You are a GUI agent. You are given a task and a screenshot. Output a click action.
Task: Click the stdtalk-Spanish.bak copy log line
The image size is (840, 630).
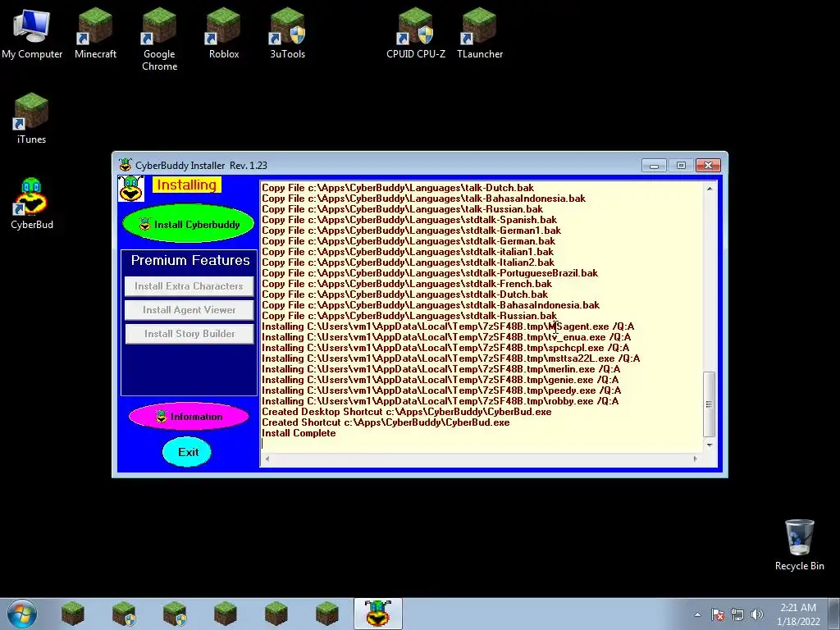[x=409, y=220]
